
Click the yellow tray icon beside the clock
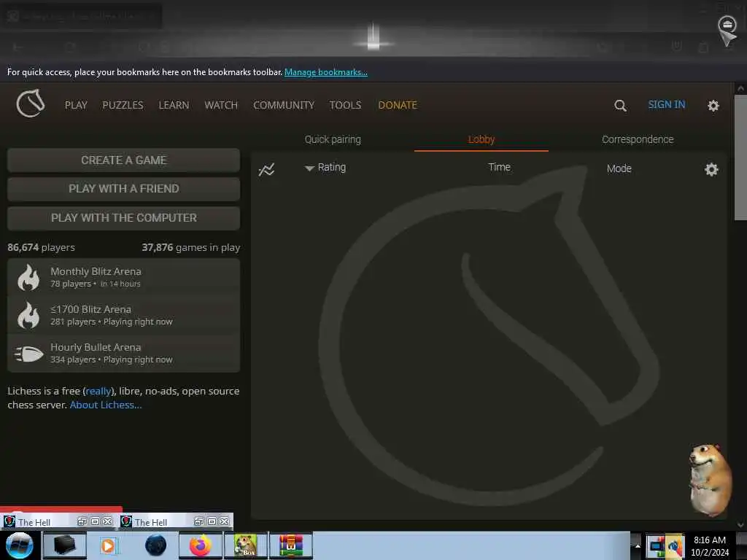(x=675, y=546)
